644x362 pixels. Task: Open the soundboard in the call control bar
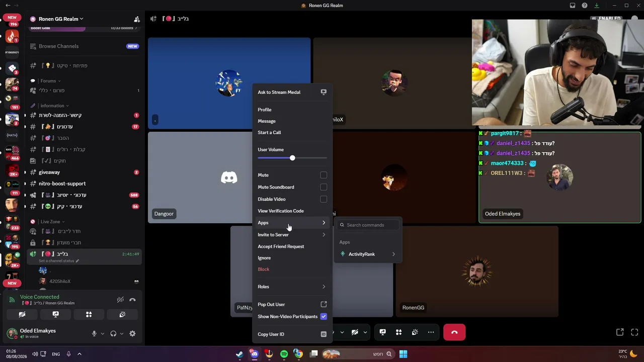pyautogui.click(x=415, y=332)
